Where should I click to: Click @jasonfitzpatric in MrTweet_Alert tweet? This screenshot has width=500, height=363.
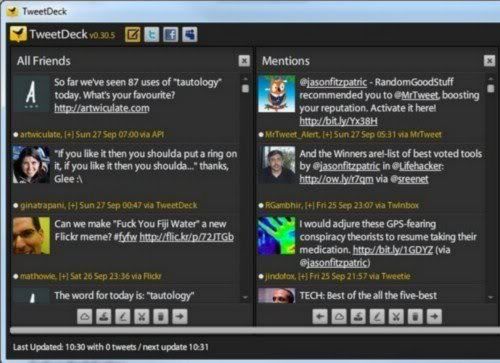333,82
